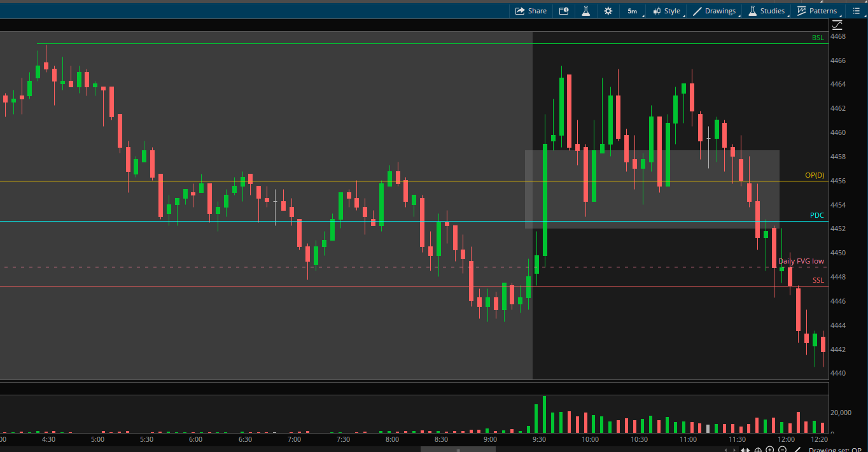Open the list menu icon at toolbar end

click(x=856, y=11)
